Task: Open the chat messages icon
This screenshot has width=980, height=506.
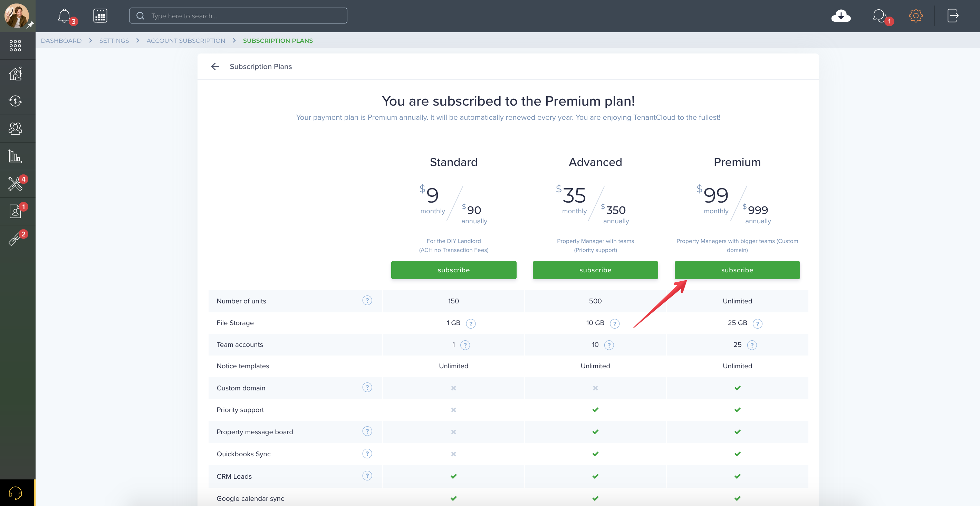Action: pyautogui.click(x=879, y=16)
